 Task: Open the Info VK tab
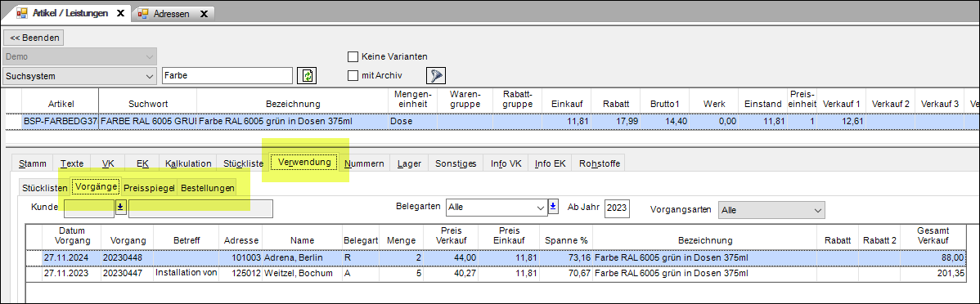point(506,163)
